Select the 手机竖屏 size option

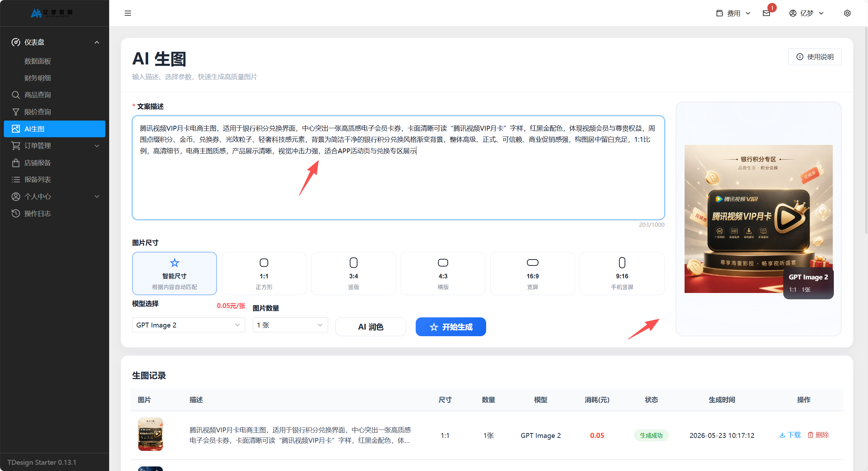click(622, 273)
